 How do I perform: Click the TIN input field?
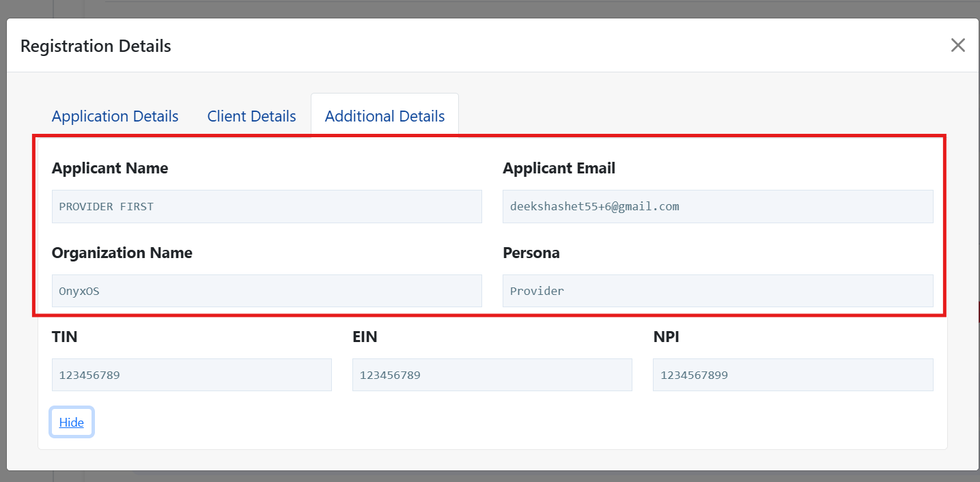point(192,375)
